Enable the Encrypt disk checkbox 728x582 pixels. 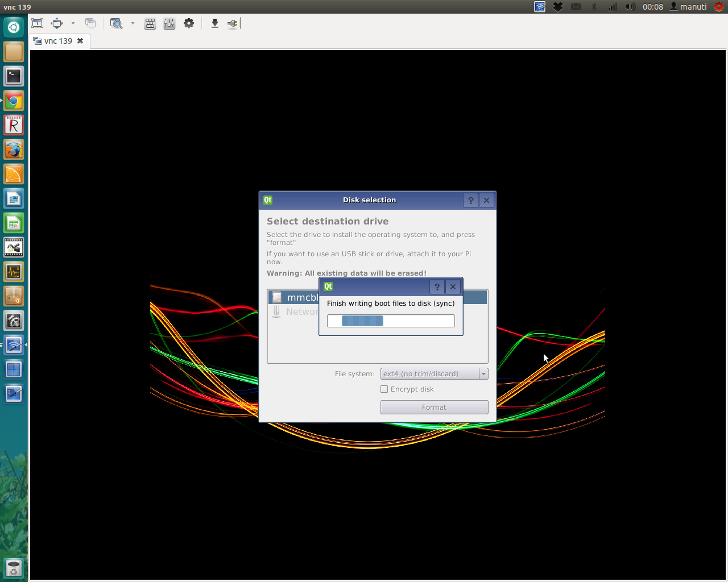(x=384, y=389)
